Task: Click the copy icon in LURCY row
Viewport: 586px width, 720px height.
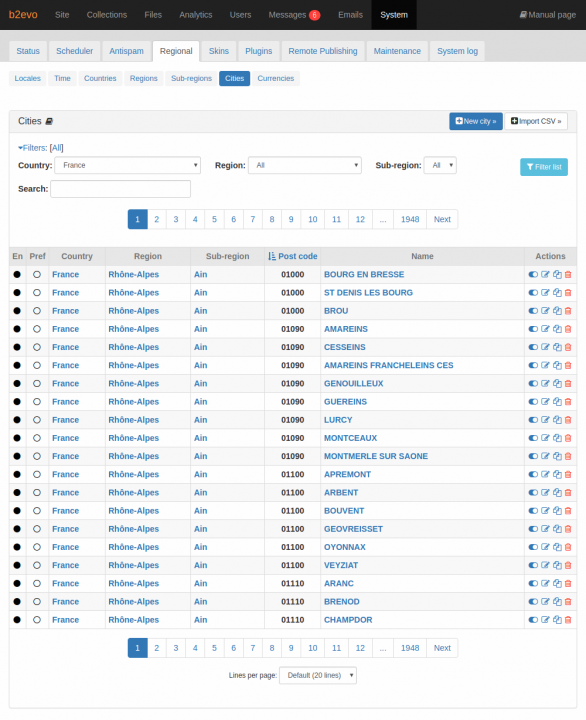Action: coord(557,420)
